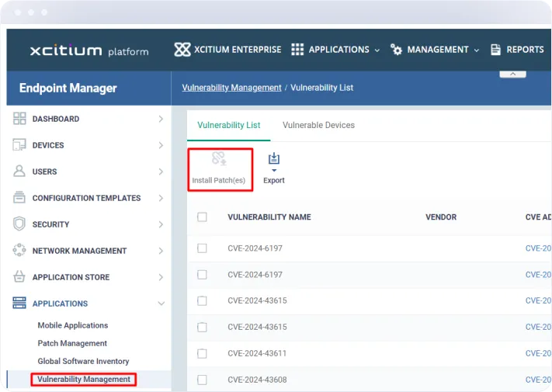
Task: Open Reports in the top navigation
Action: tap(517, 50)
